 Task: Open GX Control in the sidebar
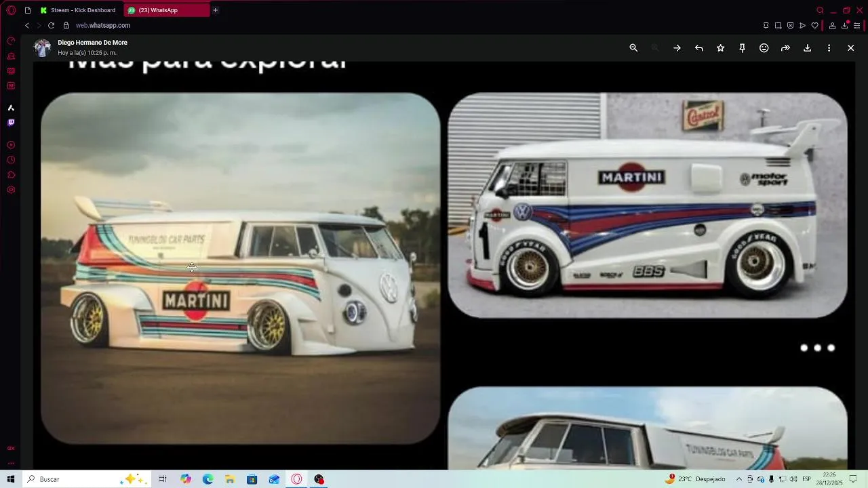(11, 41)
